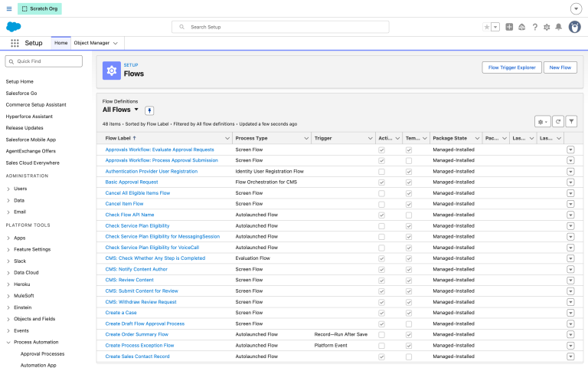
Task: Open row actions for Basic Approval Request
Action: (x=570, y=182)
